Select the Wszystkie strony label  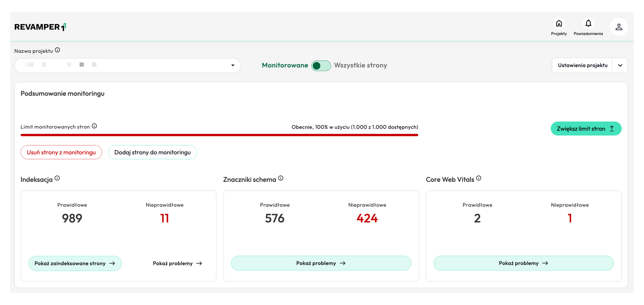click(360, 65)
